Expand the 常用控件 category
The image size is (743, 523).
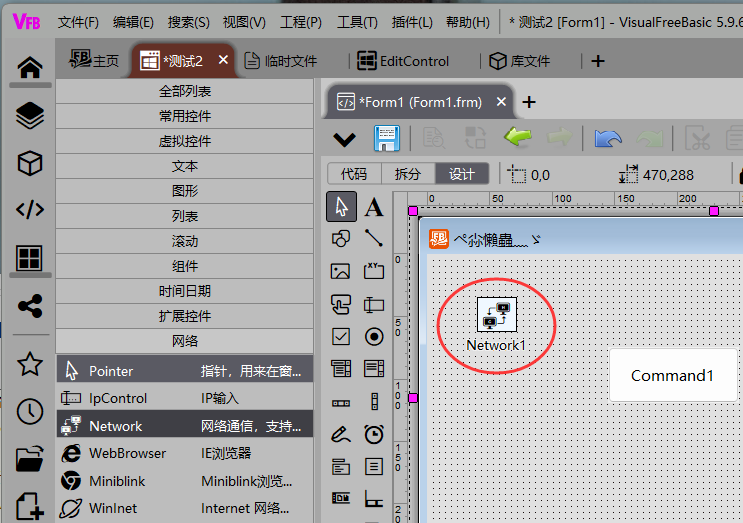pos(185,116)
